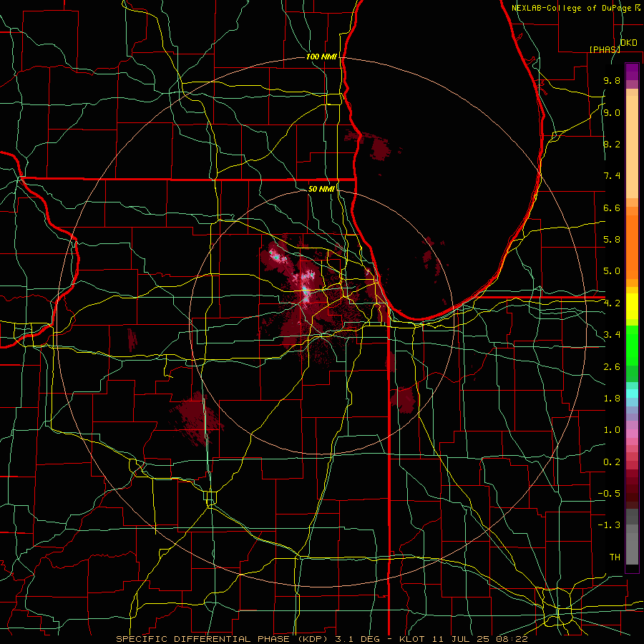Viewport: 644px width, 644px height.
Task: Click the 100 NMI range ring label
Action: click(321, 57)
